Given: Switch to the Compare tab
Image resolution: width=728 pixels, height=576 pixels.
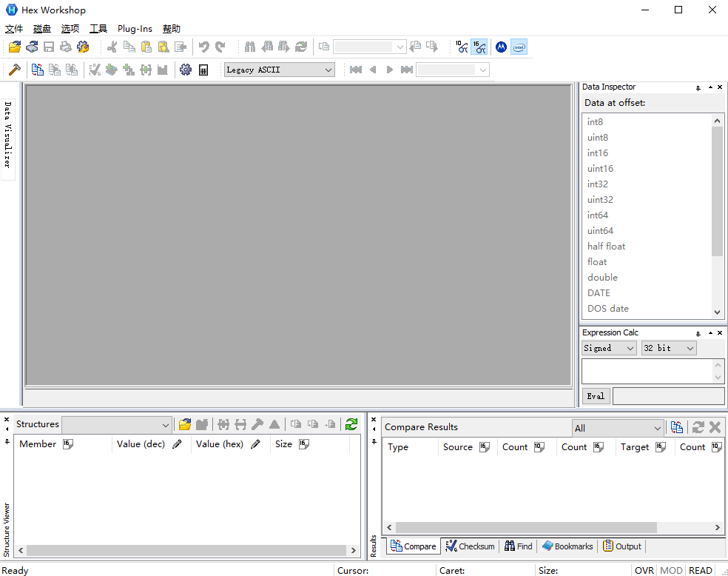Looking at the screenshot, I should (x=414, y=546).
